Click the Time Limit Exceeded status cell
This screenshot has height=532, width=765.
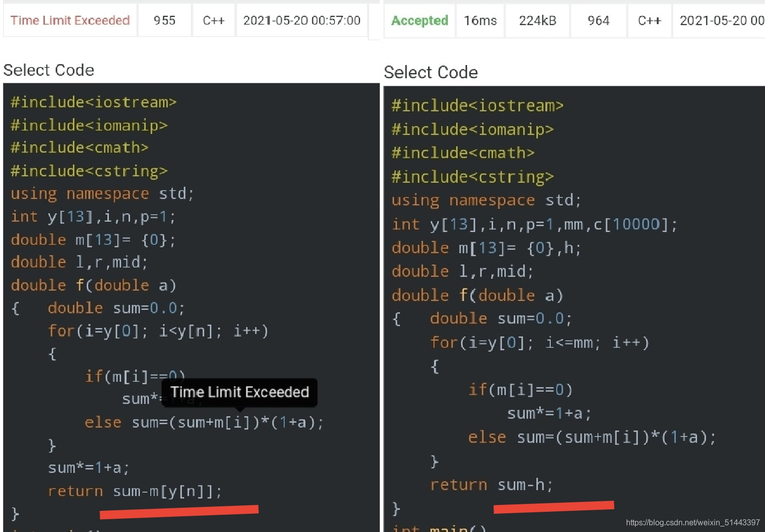69,20
